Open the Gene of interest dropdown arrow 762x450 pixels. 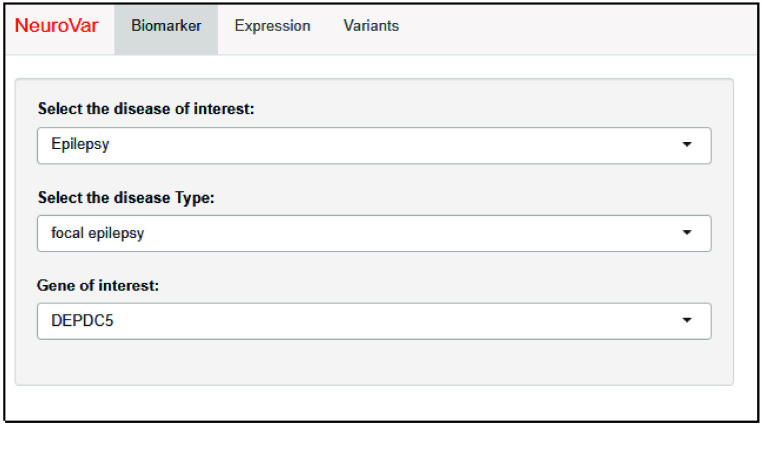[x=687, y=321]
